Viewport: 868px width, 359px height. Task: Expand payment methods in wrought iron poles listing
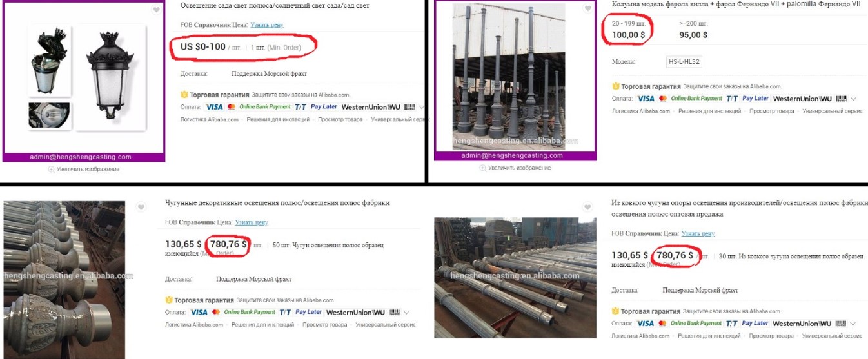[853, 323]
